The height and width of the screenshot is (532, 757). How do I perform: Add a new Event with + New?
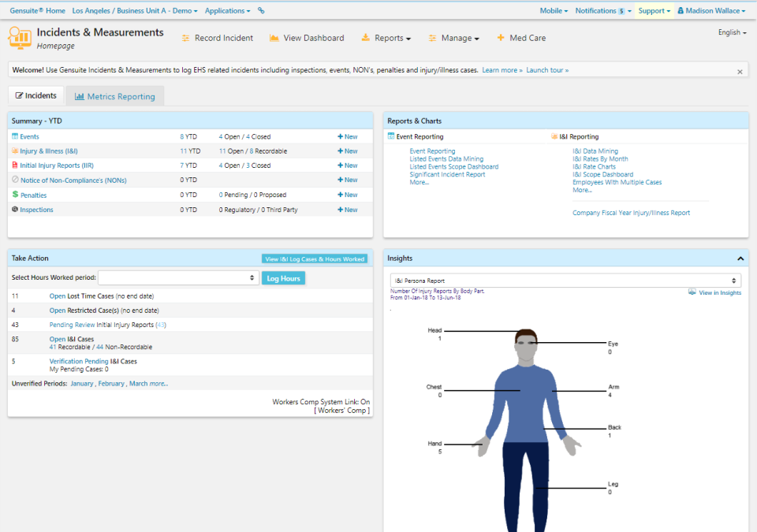[x=347, y=136]
